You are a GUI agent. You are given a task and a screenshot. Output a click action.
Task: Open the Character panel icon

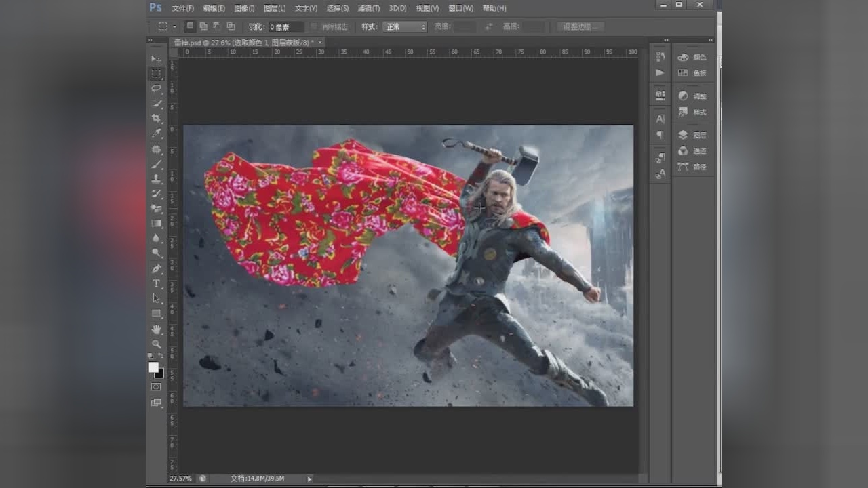(x=660, y=119)
